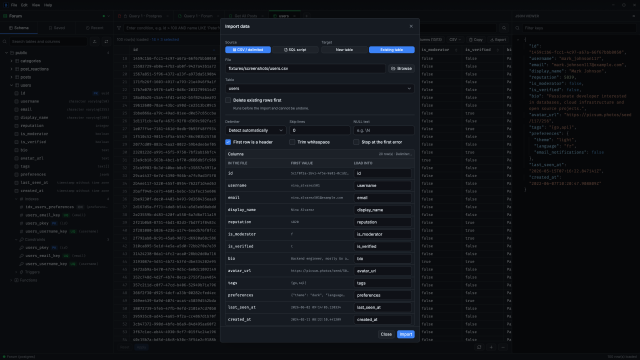
Task: Click the refresh schema icon beside the search
Action: (106, 42)
